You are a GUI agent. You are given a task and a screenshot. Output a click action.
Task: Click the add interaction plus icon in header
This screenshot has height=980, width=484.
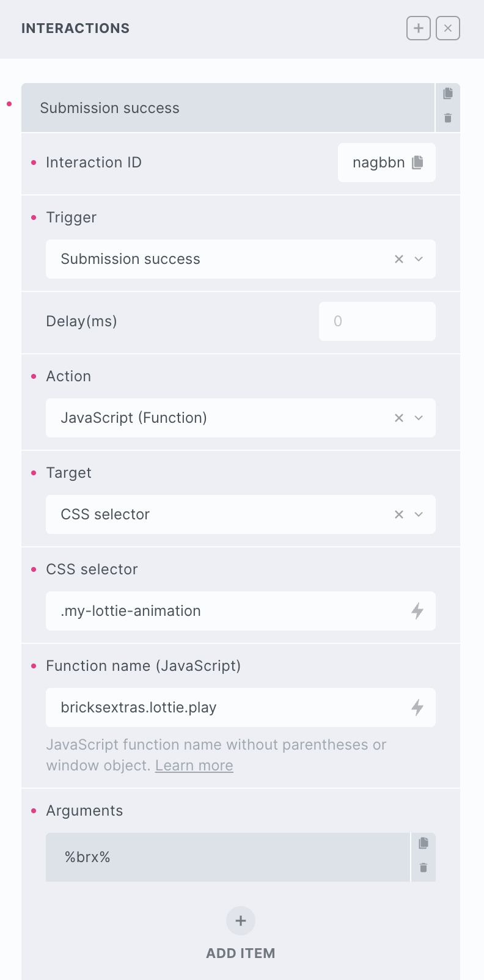419,28
